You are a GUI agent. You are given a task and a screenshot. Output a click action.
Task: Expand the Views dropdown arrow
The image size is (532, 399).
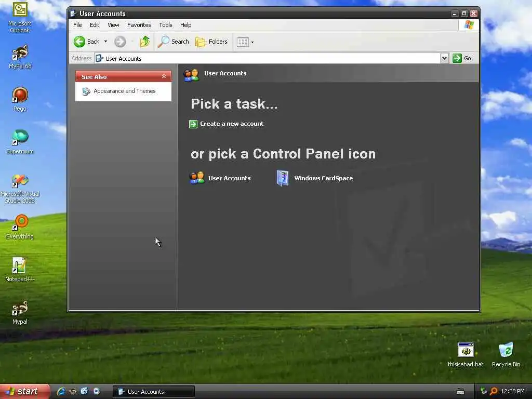pos(252,43)
